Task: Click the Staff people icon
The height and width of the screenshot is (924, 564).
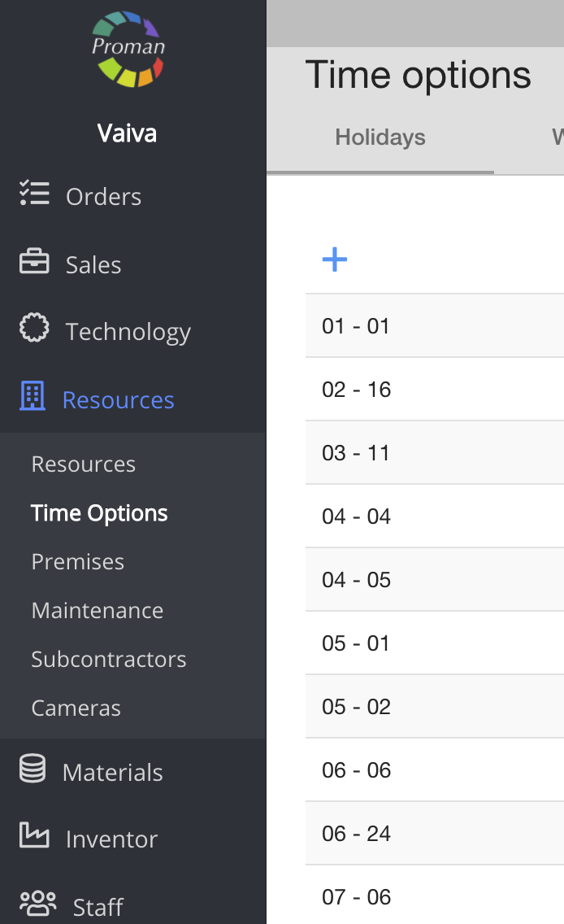Action: click(37, 904)
